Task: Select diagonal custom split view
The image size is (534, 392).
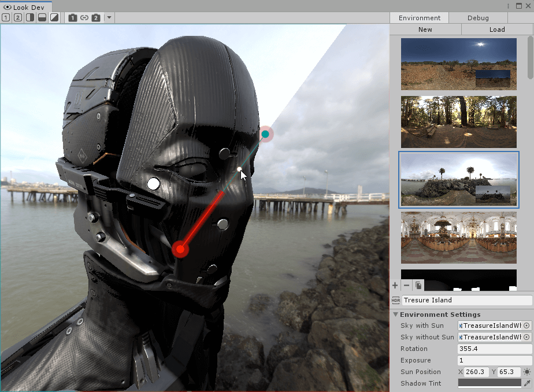Action: [x=54, y=17]
